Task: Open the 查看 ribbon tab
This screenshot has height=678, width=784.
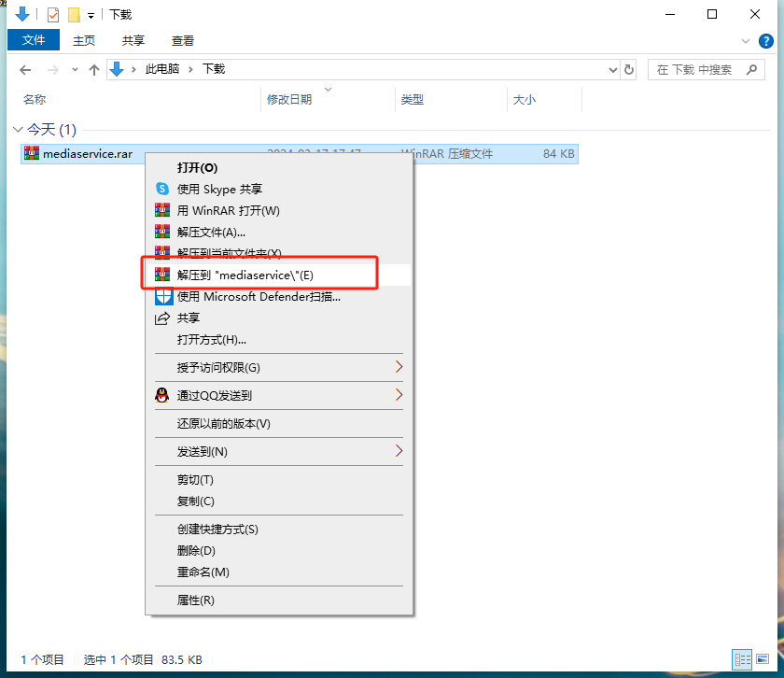Action: [183, 40]
